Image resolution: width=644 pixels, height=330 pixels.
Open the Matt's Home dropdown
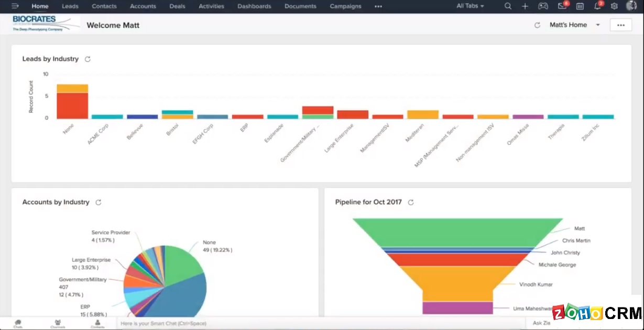click(x=574, y=24)
